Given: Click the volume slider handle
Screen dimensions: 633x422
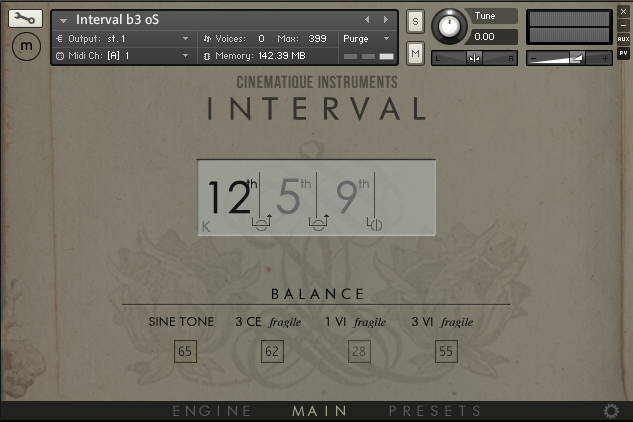Looking at the screenshot, I should pyautogui.click(x=577, y=58).
